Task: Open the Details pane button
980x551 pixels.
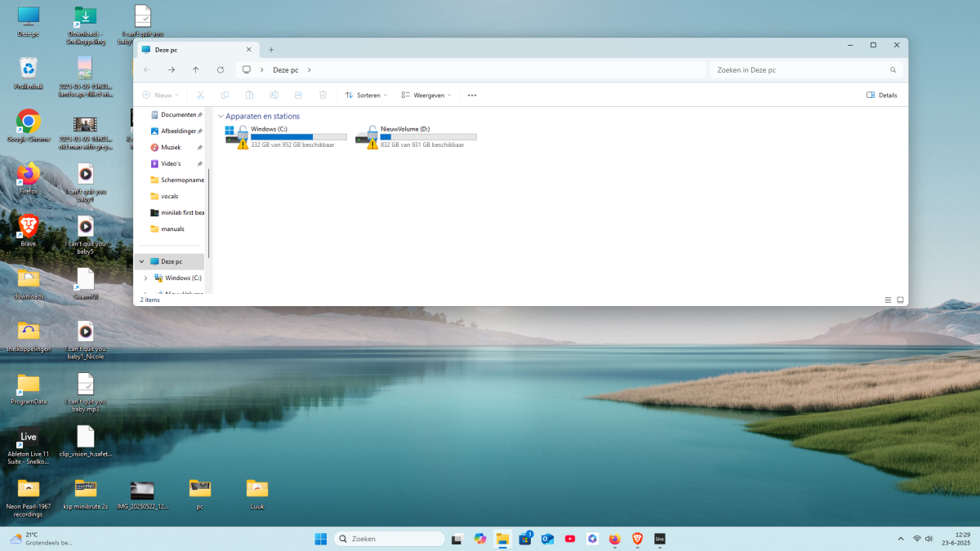Action: (882, 95)
